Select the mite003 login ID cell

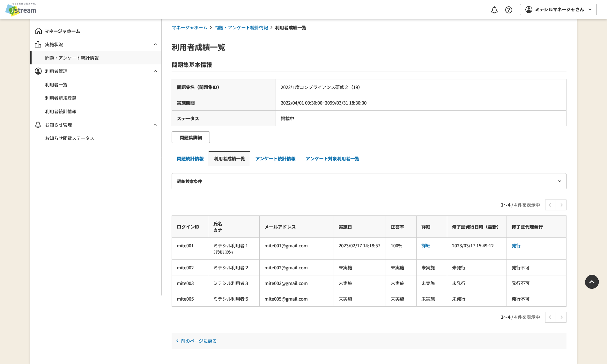click(190, 283)
